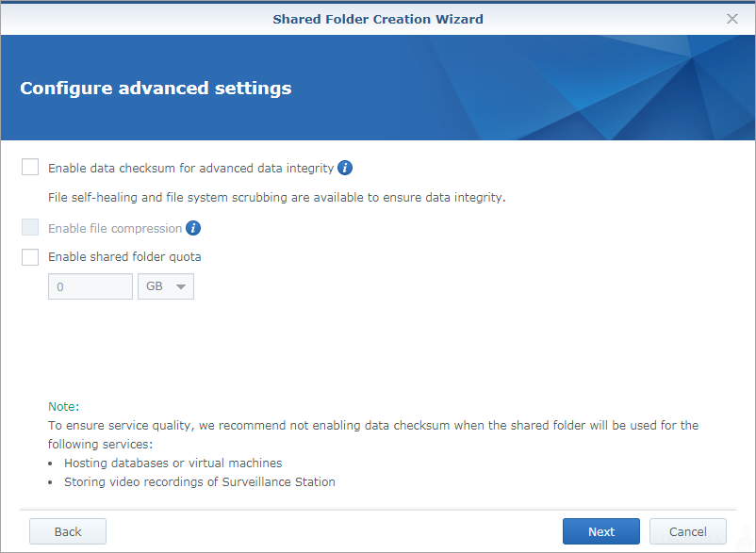Click the 'Configure advanced settings' heading
This screenshot has width=756, height=553.
tap(156, 89)
